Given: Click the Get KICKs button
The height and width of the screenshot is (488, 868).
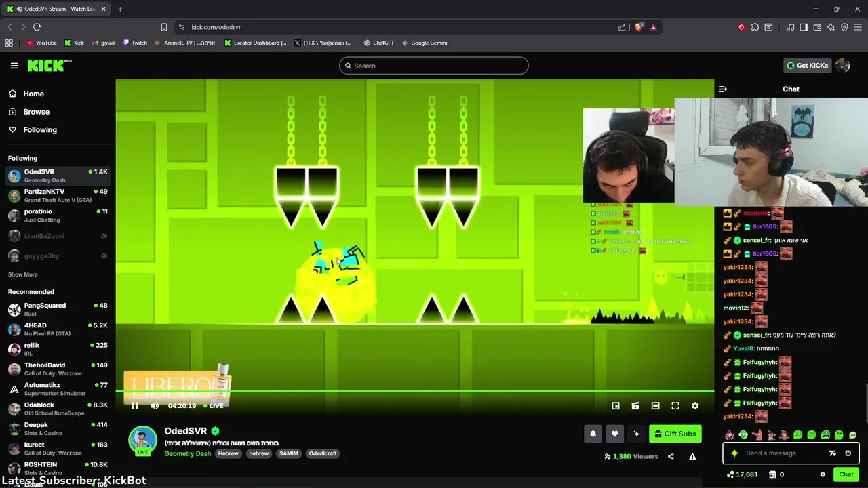Looking at the screenshot, I should click(x=807, y=66).
